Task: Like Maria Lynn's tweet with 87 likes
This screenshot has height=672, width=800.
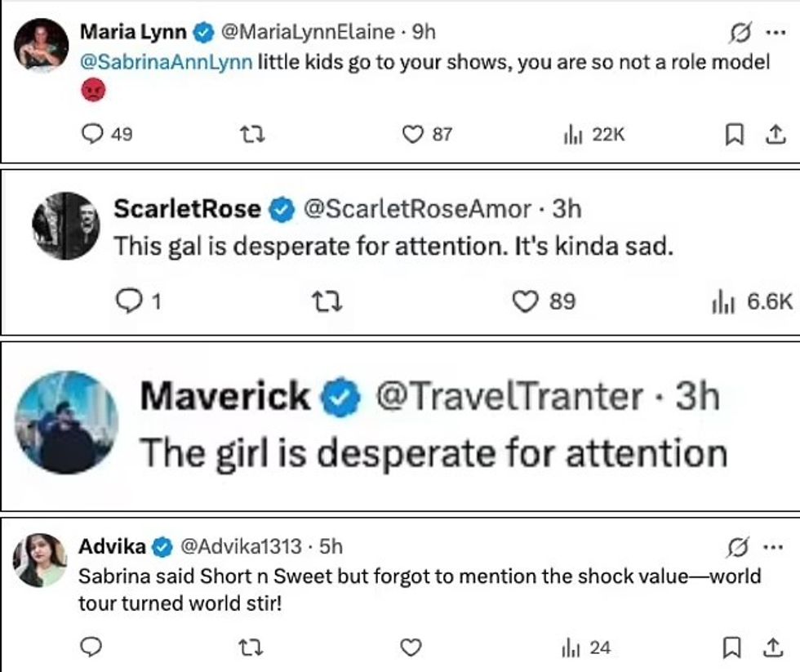Action: (413, 134)
